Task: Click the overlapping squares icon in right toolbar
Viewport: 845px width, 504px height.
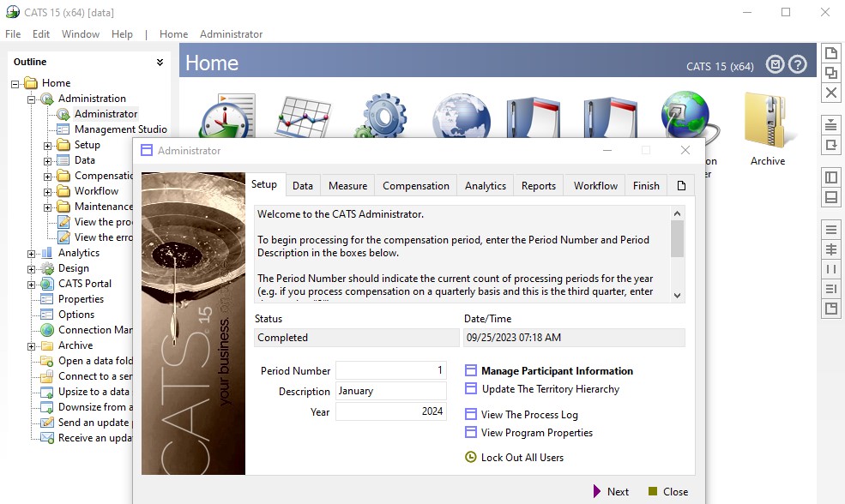Action: pos(831,73)
